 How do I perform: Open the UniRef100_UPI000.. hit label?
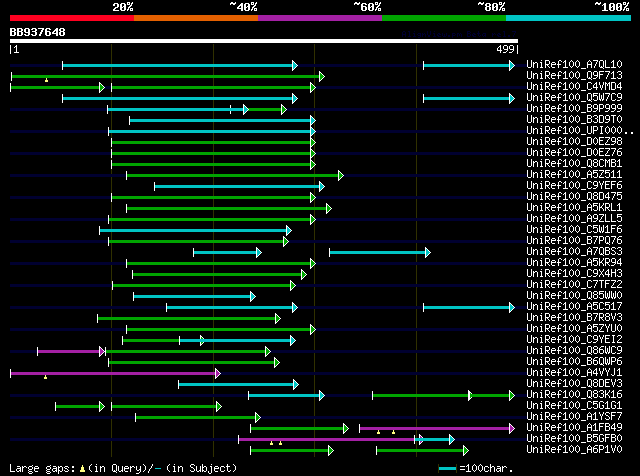click(x=580, y=131)
